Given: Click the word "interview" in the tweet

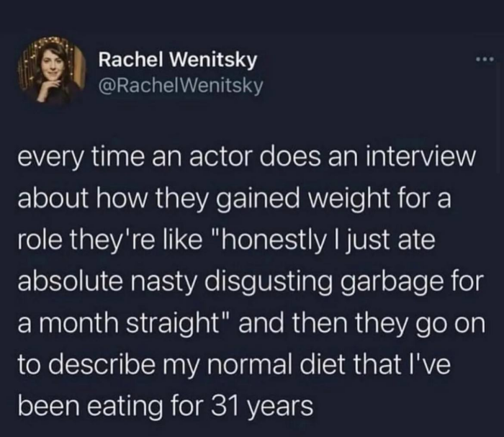Looking at the screenshot, I should point(420,156).
